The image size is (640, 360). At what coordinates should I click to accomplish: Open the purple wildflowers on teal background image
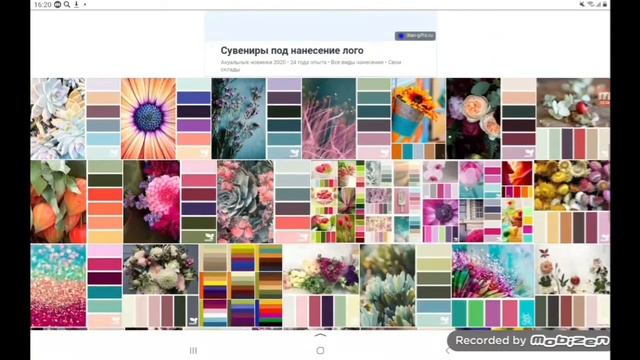pos(256,118)
